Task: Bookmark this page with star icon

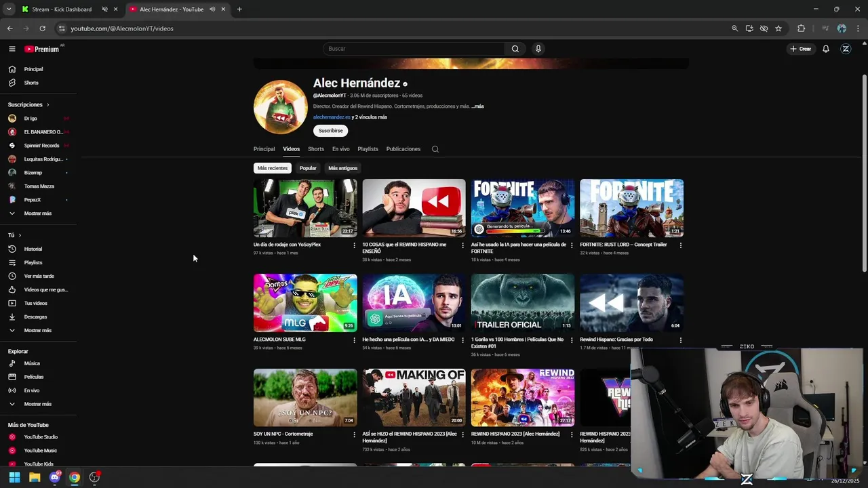Action: 778,28
